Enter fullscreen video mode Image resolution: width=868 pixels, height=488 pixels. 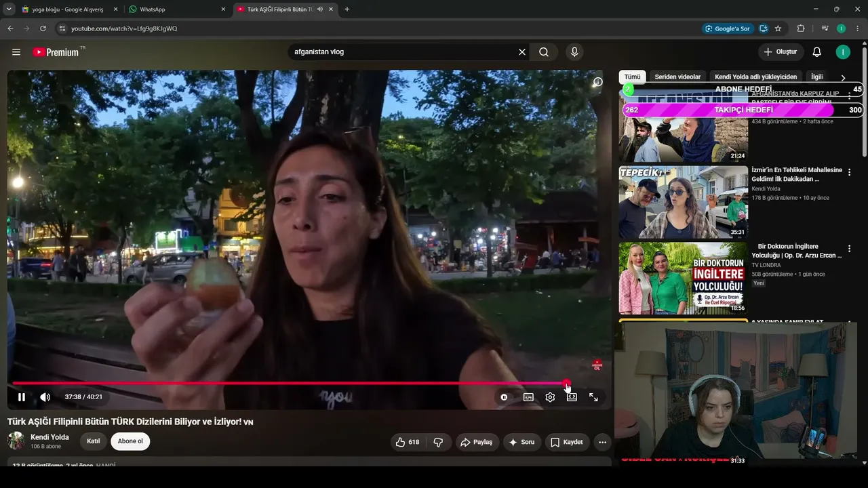tap(593, 397)
